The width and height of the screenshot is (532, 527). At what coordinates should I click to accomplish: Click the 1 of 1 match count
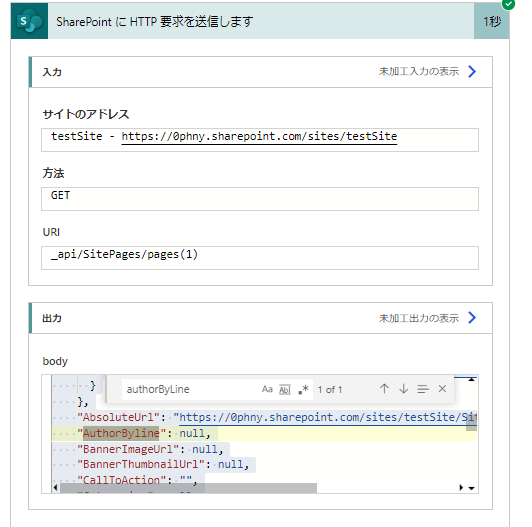pyautogui.click(x=330, y=390)
